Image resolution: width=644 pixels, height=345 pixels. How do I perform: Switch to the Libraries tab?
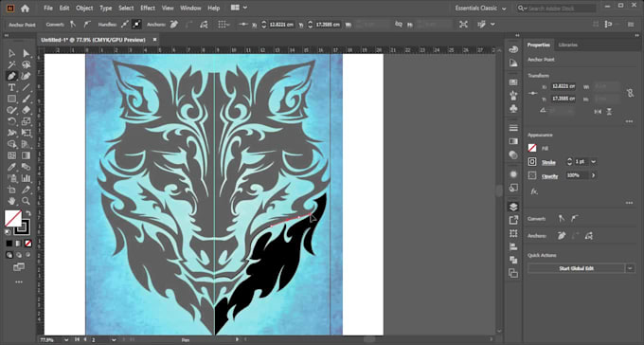point(568,45)
